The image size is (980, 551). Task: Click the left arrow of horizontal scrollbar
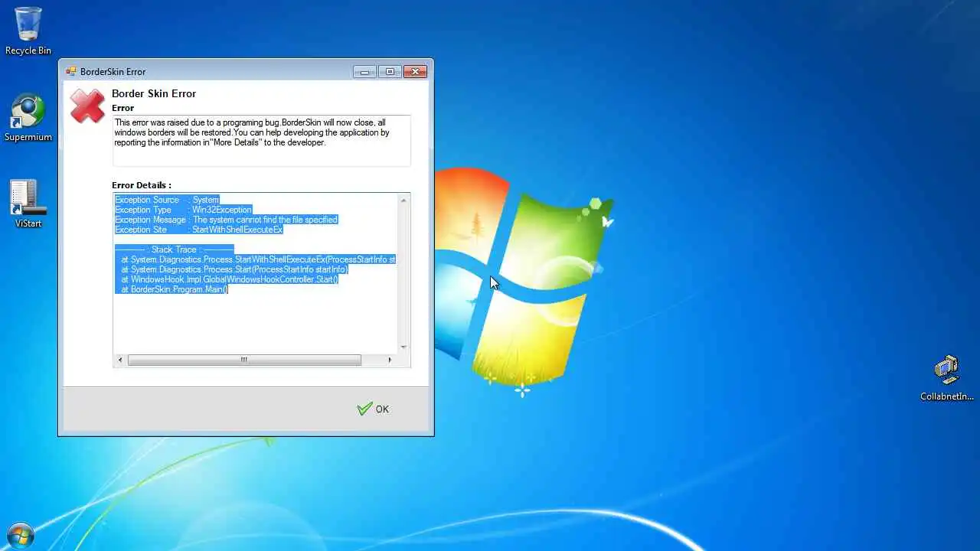point(120,360)
